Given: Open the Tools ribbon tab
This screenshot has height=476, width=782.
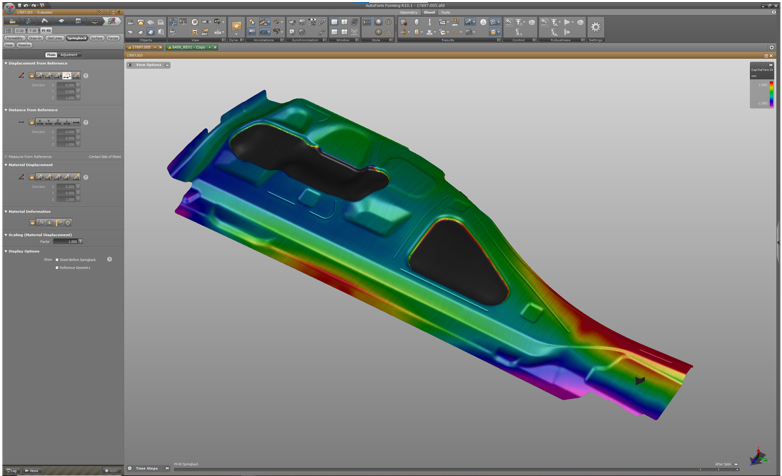Looking at the screenshot, I should [x=445, y=12].
